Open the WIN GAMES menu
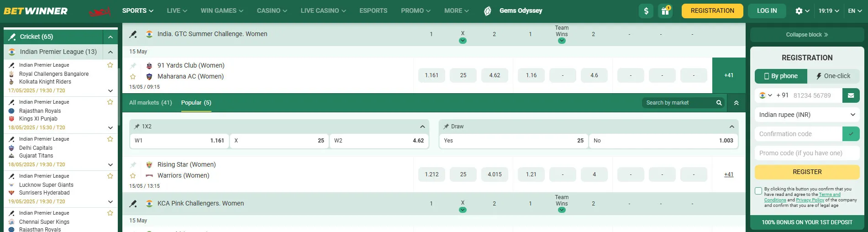 [x=222, y=11]
